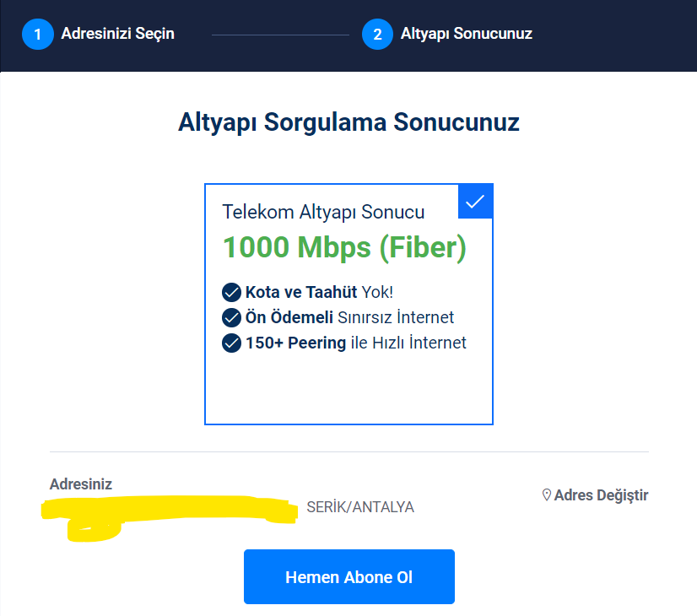Click the check icon beside 150+ Peering
Viewport: 697px width, 616px height.
coord(231,343)
